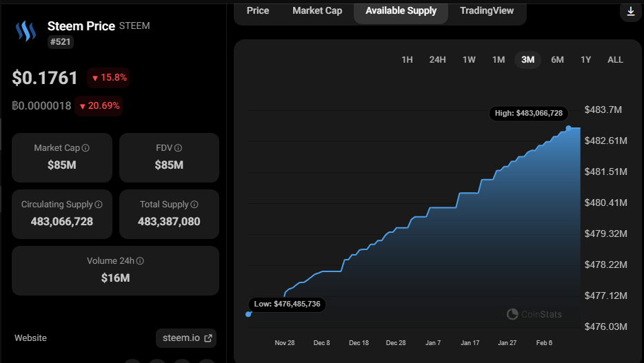This screenshot has width=644, height=363.
Task: Click the High point marker on chart
Action: (568, 128)
